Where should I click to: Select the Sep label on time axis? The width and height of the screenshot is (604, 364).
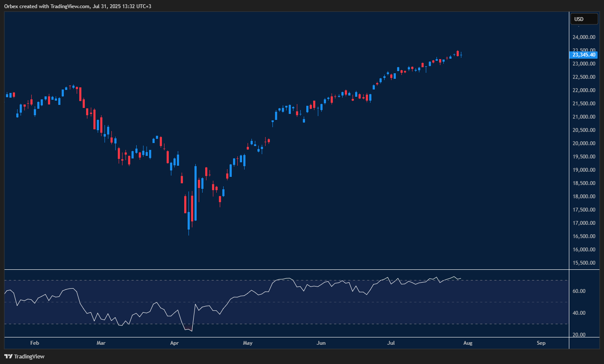click(541, 343)
